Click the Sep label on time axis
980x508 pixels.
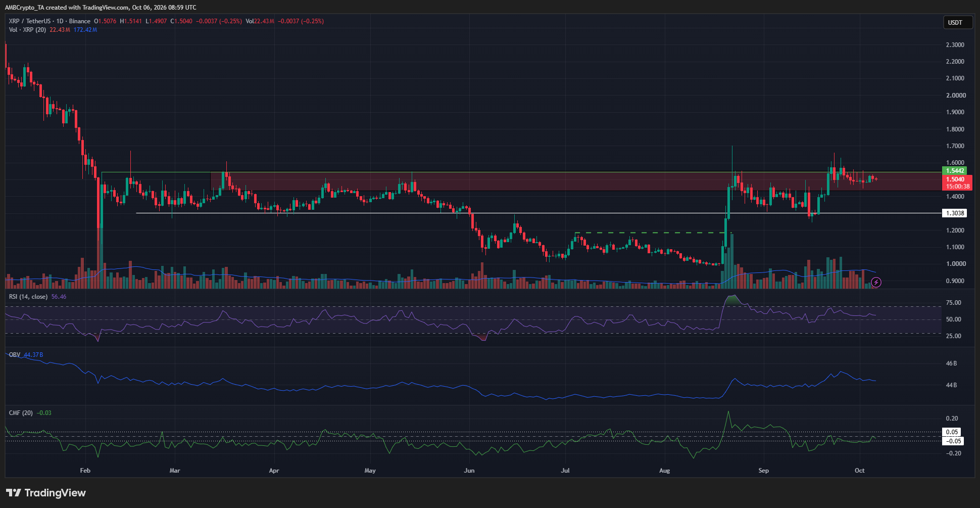[763, 471]
